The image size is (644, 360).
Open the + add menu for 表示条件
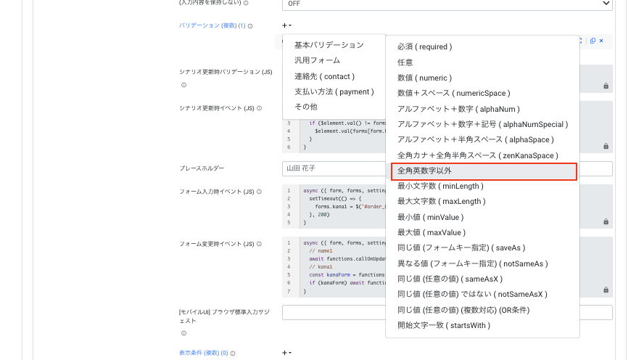286,353
